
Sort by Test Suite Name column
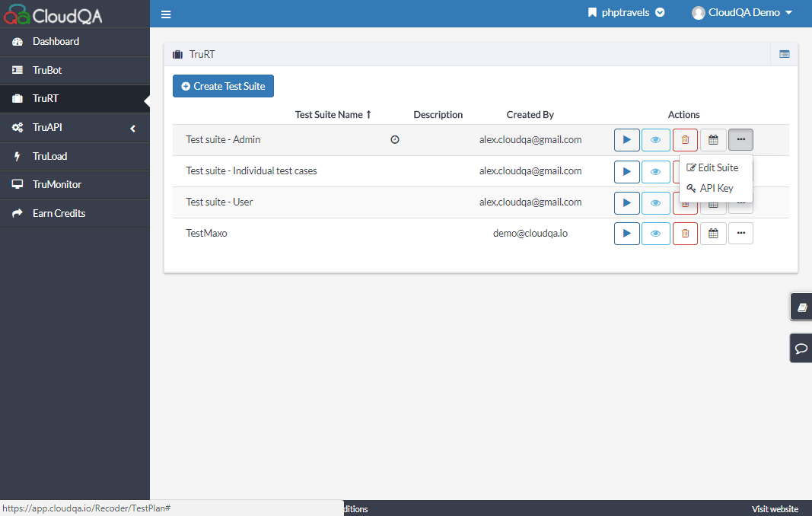pos(333,114)
